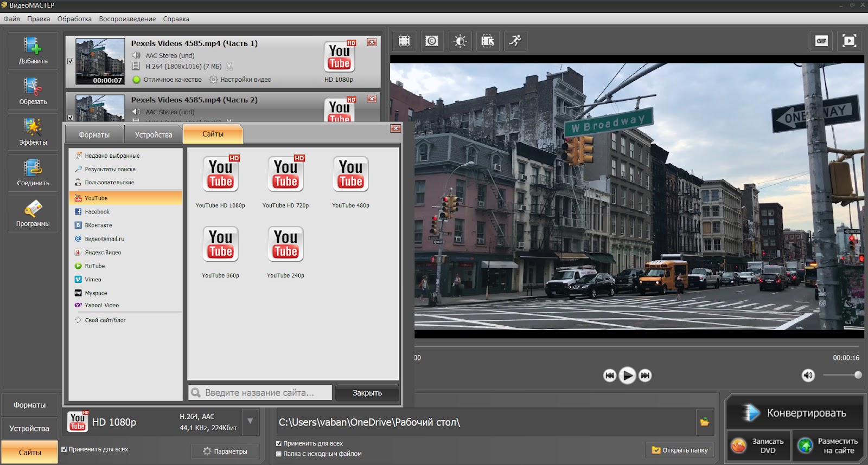Click the Конвертировать button
868x465 pixels.
click(x=795, y=413)
